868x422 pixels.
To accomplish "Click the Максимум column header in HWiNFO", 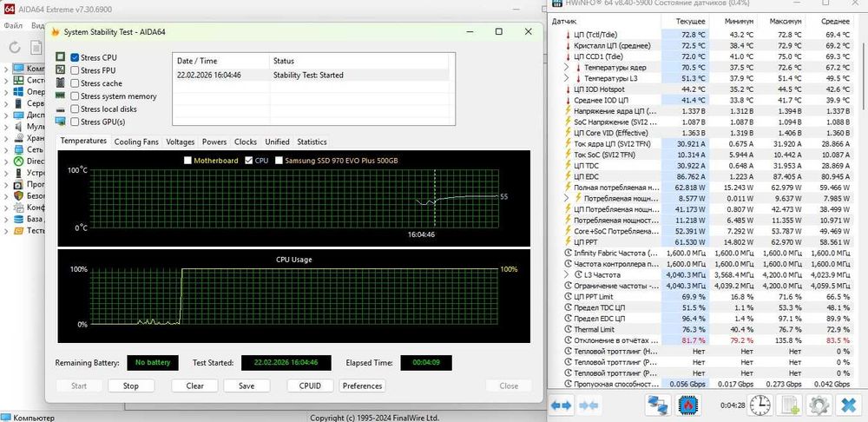I will [780, 21].
